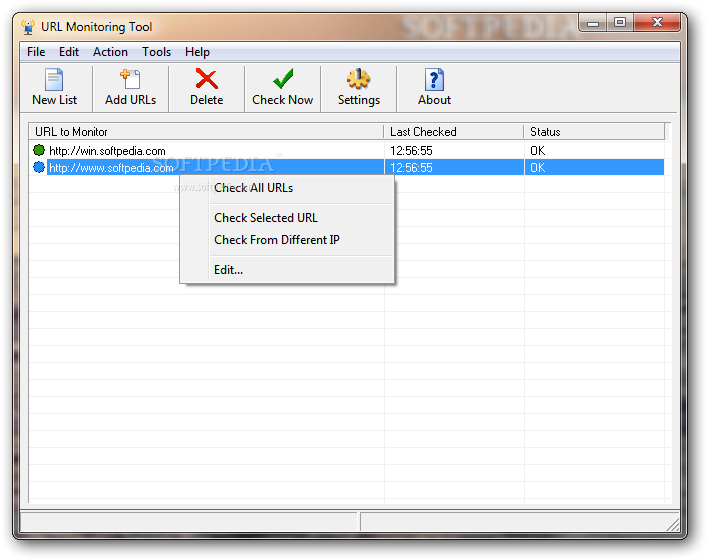The height and width of the screenshot is (560, 708).
Task: Click the 12:56:55 time in win.softpedia.com row
Action: click(x=411, y=151)
